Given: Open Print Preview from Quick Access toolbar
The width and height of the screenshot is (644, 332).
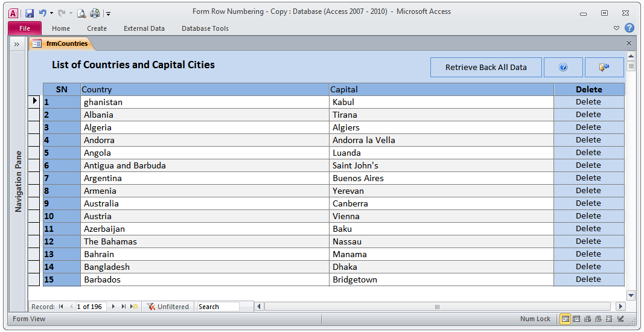Looking at the screenshot, I should [x=81, y=13].
